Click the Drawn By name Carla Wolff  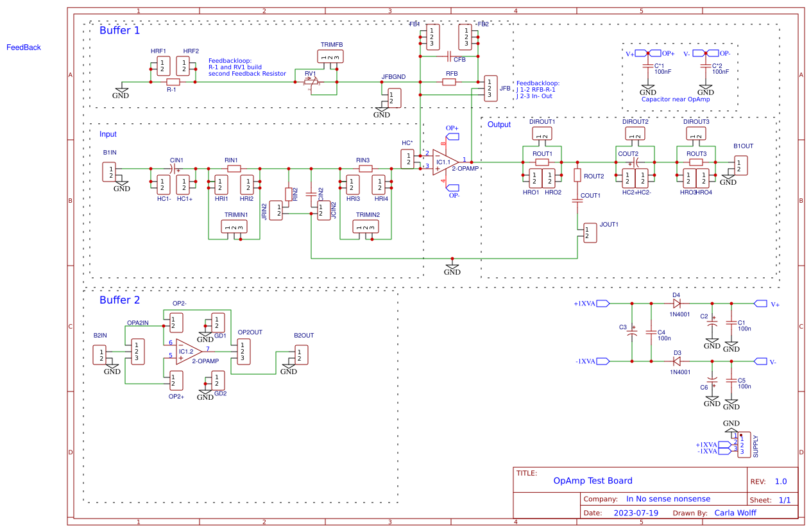click(735, 512)
